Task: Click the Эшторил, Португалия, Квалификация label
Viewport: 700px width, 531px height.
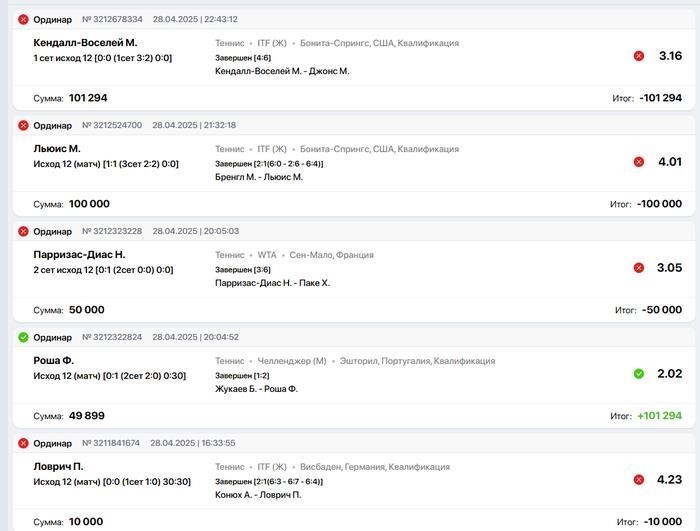Action: pyautogui.click(x=417, y=360)
